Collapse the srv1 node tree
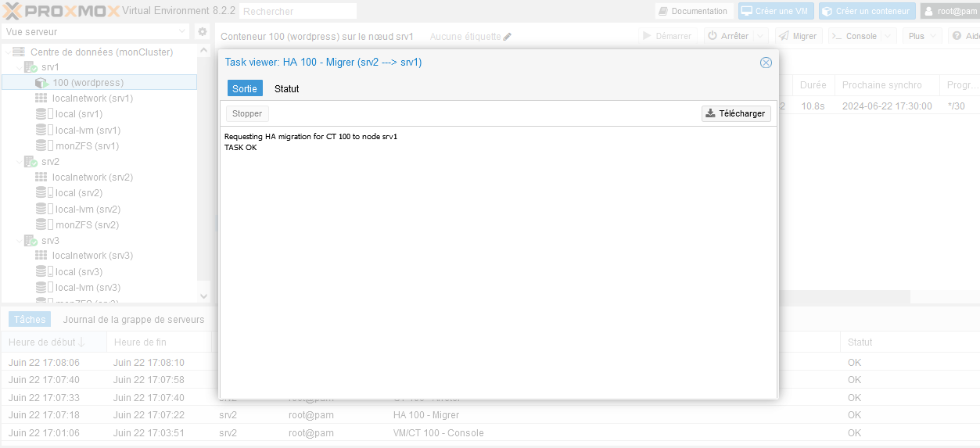 coord(19,67)
